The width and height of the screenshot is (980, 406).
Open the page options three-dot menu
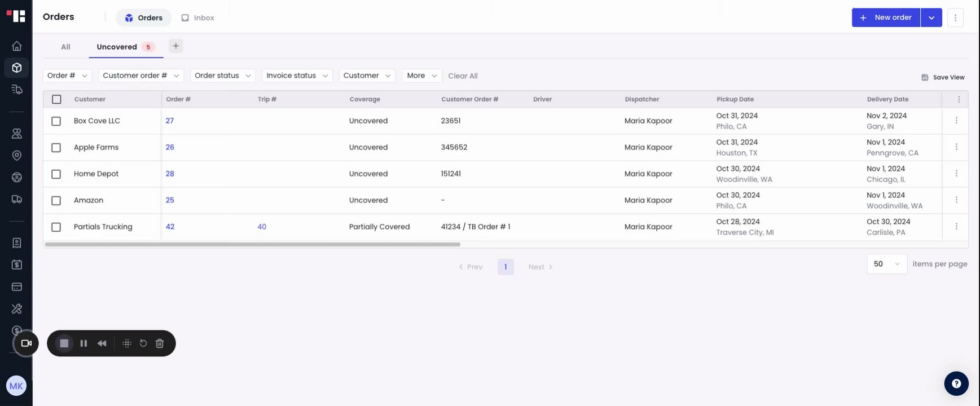pyautogui.click(x=955, y=17)
